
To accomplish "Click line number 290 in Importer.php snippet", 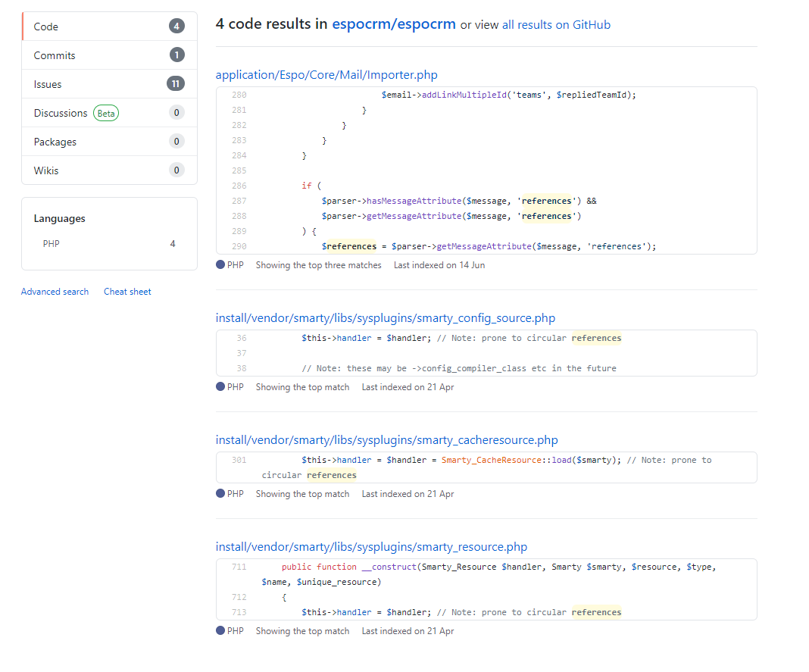I will (239, 246).
